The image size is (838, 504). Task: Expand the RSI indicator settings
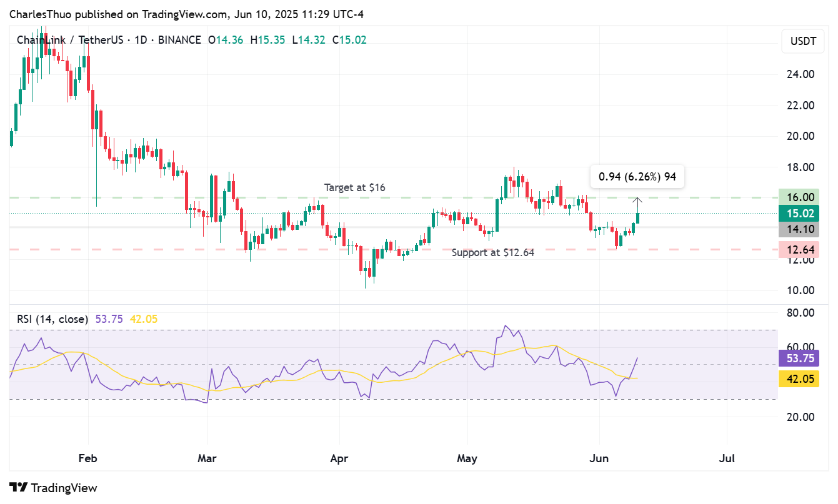(69, 319)
